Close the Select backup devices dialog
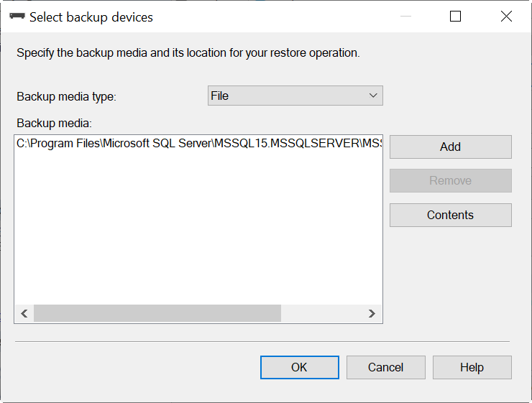 click(506, 17)
